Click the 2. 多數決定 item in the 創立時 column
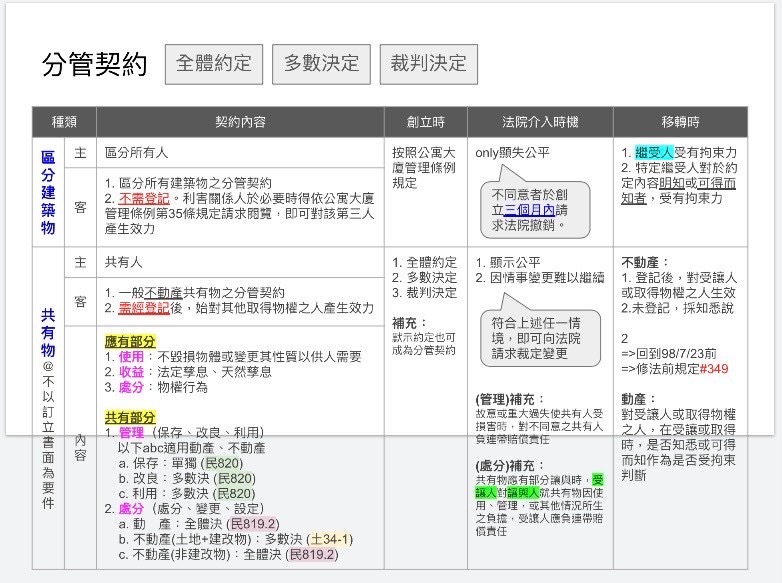 (424, 278)
